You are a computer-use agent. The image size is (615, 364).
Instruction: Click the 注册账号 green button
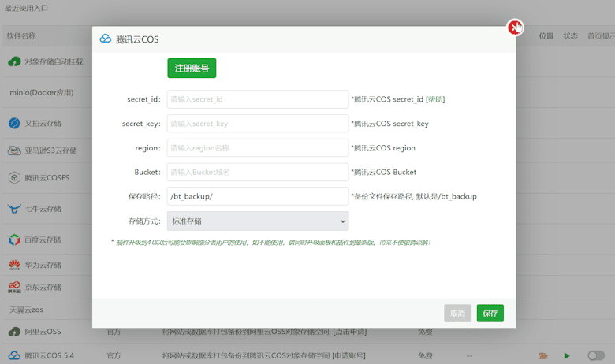click(192, 69)
